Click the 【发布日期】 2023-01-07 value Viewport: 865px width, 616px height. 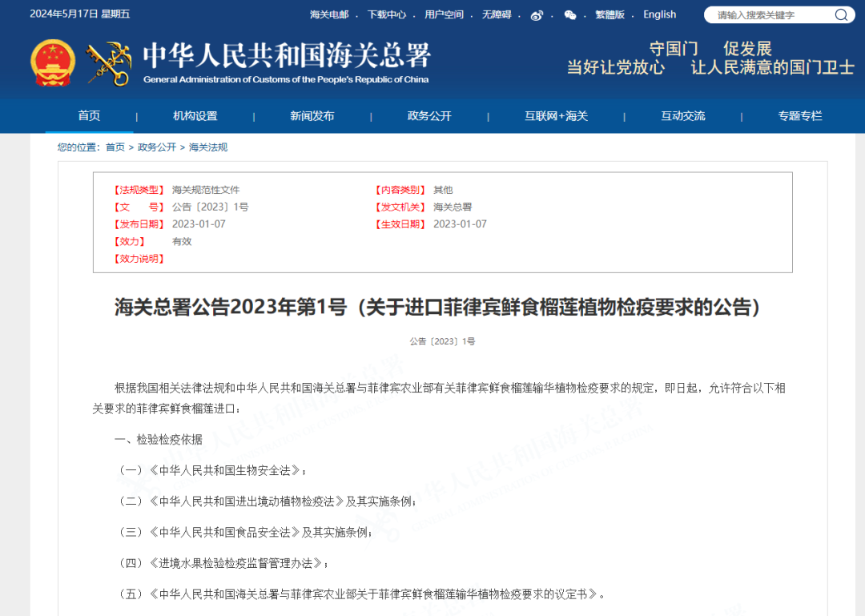coord(199,224)
